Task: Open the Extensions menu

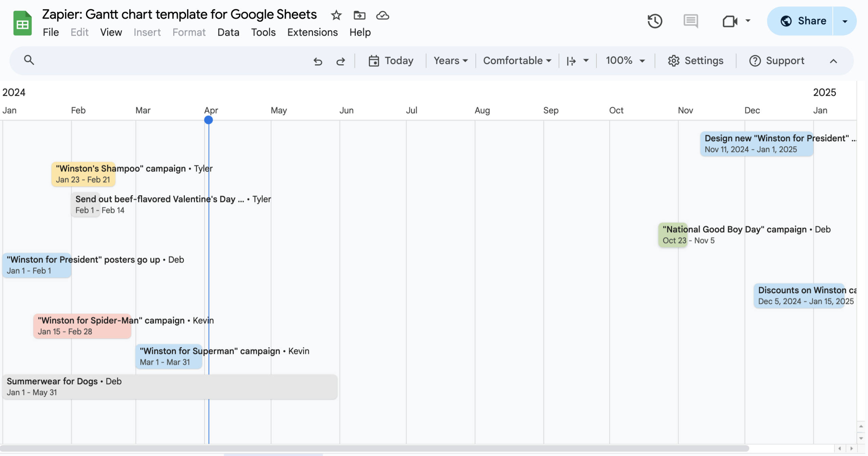Action: [312, 32]
